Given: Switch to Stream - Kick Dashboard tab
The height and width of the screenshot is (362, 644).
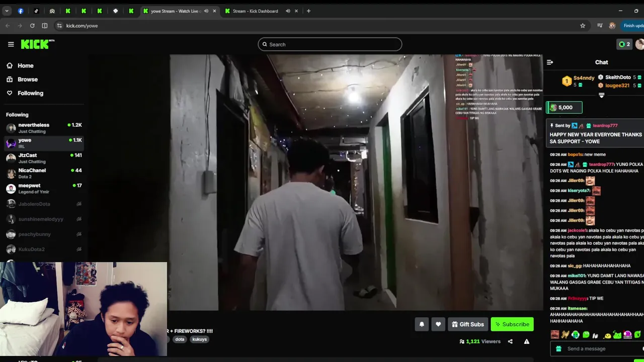Looking at the screenshot, I should tap(256, 11).
